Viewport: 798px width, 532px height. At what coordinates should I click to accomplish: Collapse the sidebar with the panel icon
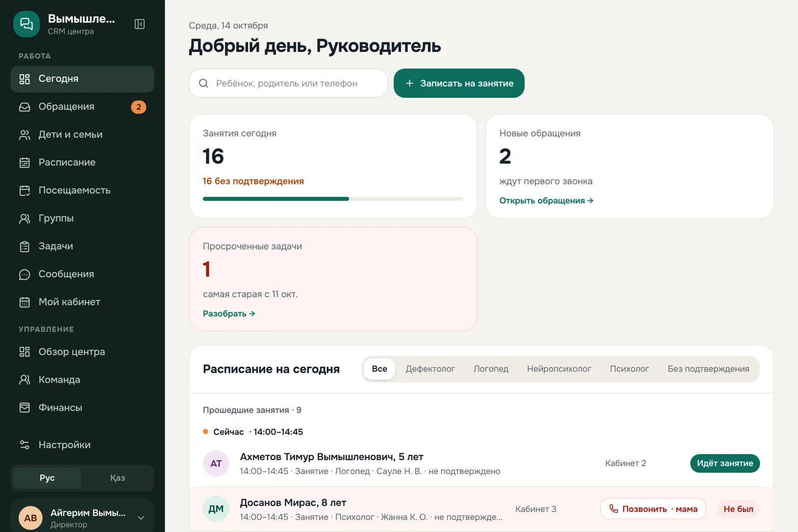(140, 24)
